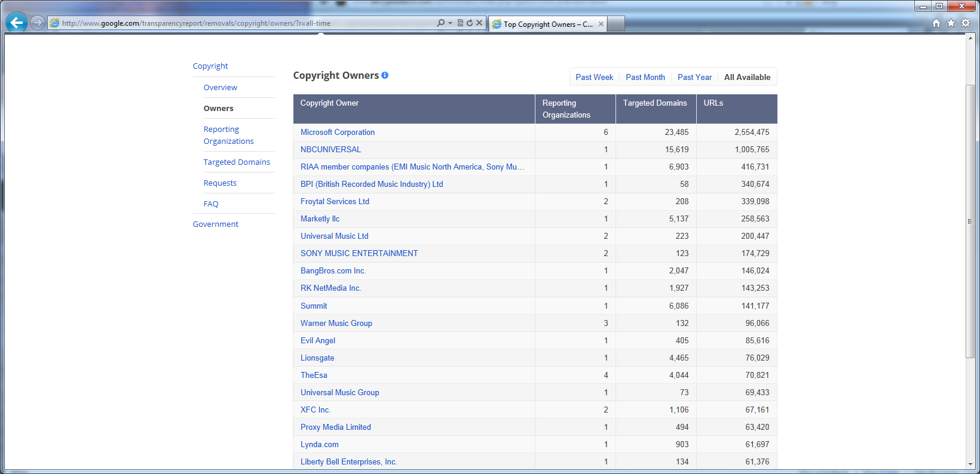Open Targeted Domains in the sidebar
Screen dimensions: 980x474
click(237, 162)
